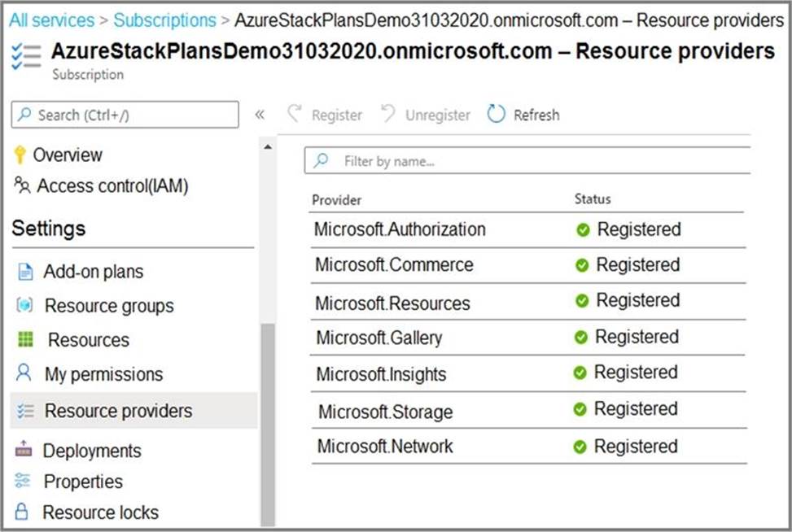Click the magnifier icon in sidebar search

(x=24, y=114)
